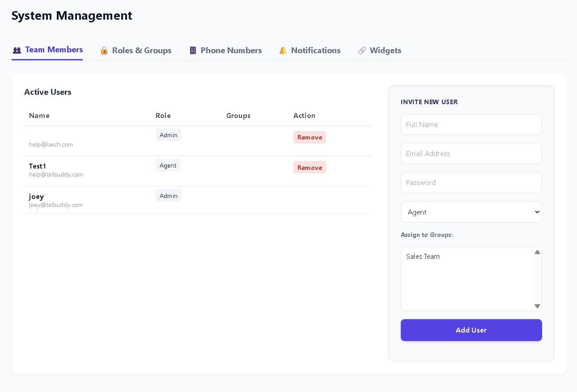
Task: Click the groups list scroll down arrow
Action: [538, 306]
